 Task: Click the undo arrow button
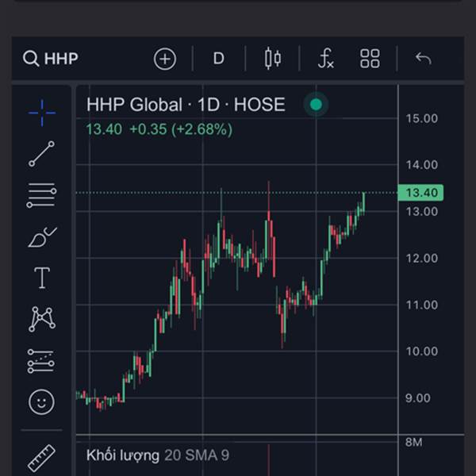click(423, 59)
